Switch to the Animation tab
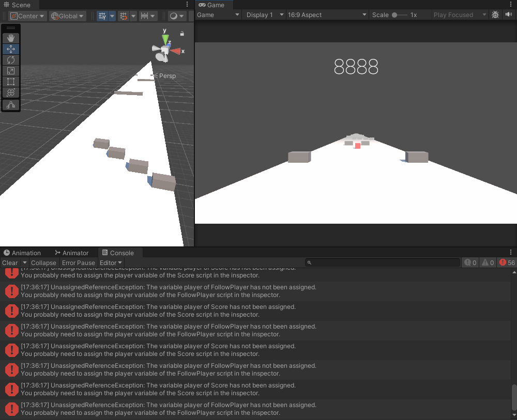The height and width of the screenshot is (420, 517). [22, 253]
